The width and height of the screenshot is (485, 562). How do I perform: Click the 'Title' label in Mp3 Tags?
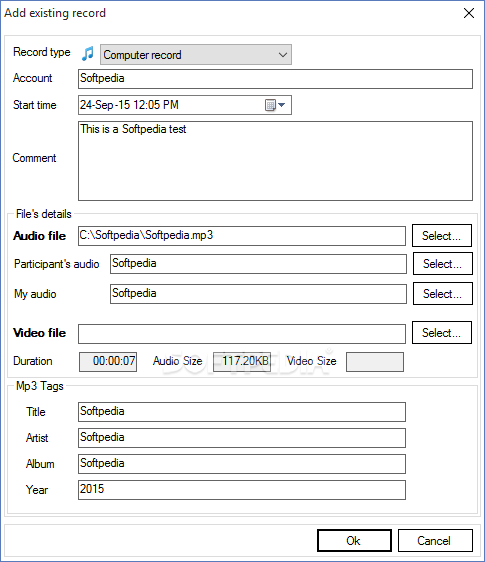click(36, 412)
